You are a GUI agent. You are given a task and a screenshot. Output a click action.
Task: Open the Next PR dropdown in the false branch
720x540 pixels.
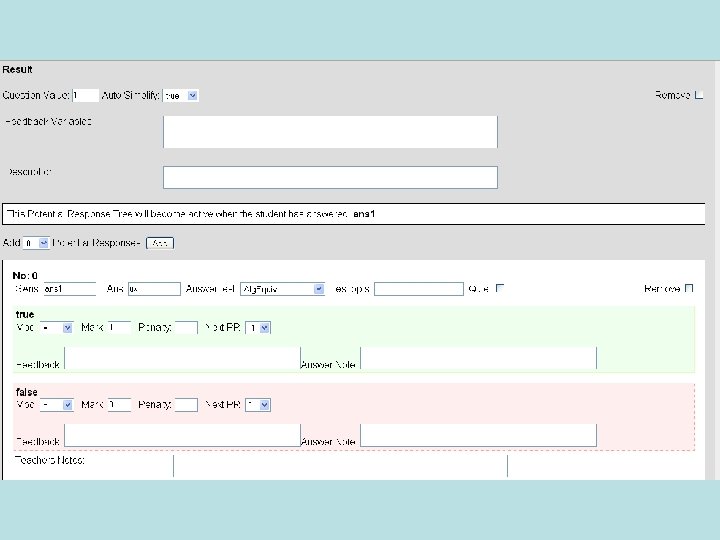coord(258,405)
